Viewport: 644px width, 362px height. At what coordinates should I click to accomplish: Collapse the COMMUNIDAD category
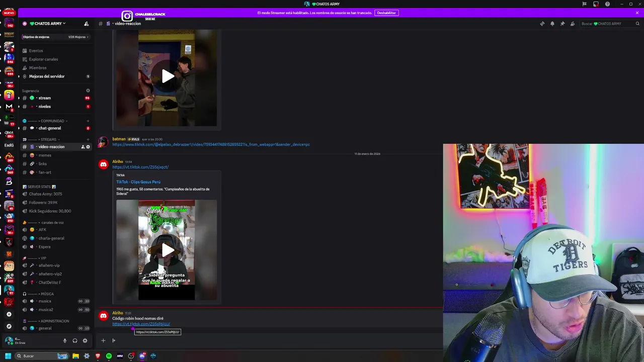pyautogui.click(x=45, y=121)
